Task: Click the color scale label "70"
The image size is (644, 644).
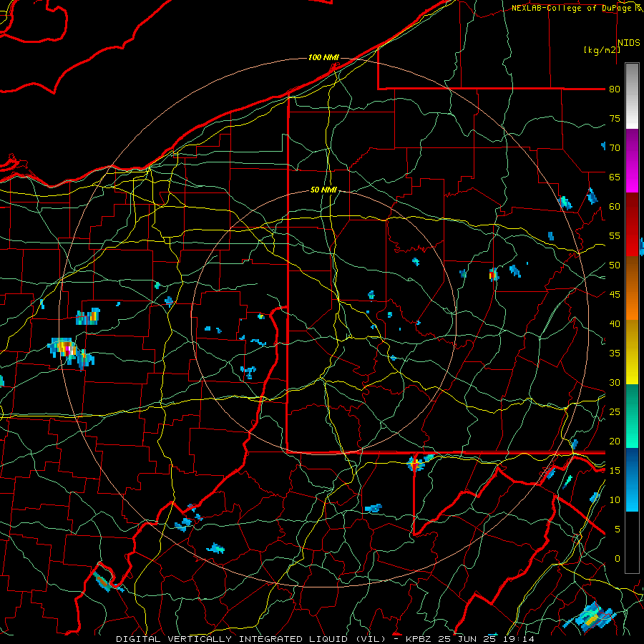Action: click(615, 148)
